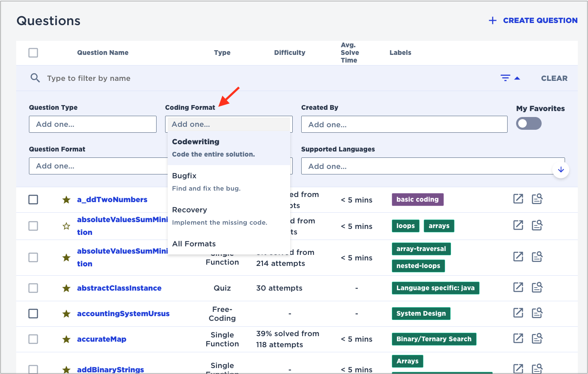Screen dimensions: 588x374
Task: Open accountingSystemUrsus in a new tab
Action: click(x=518, y=313)
